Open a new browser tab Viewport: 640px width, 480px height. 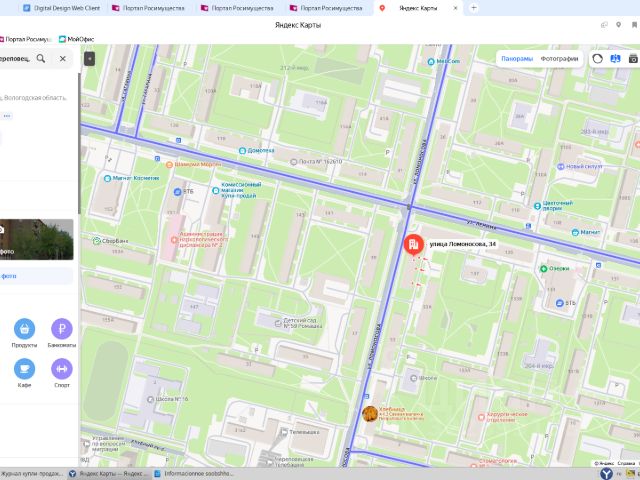click(x=473, y=8)
